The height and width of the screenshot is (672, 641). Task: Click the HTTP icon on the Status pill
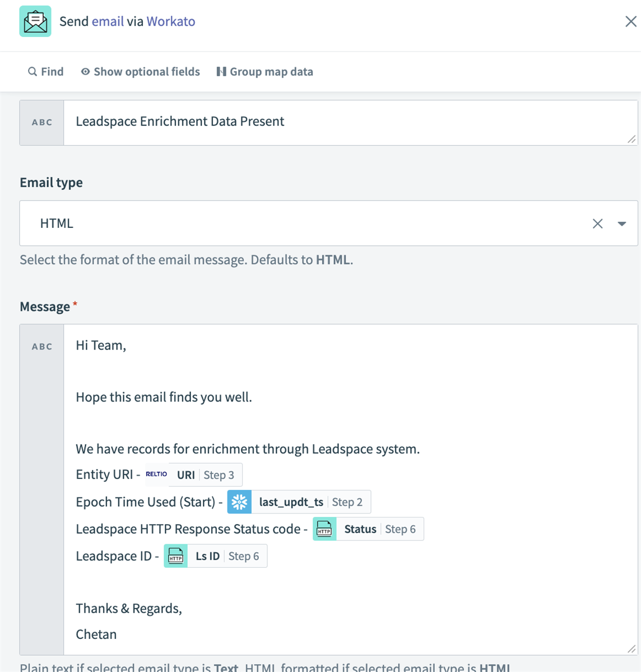(x=324, y=529)
